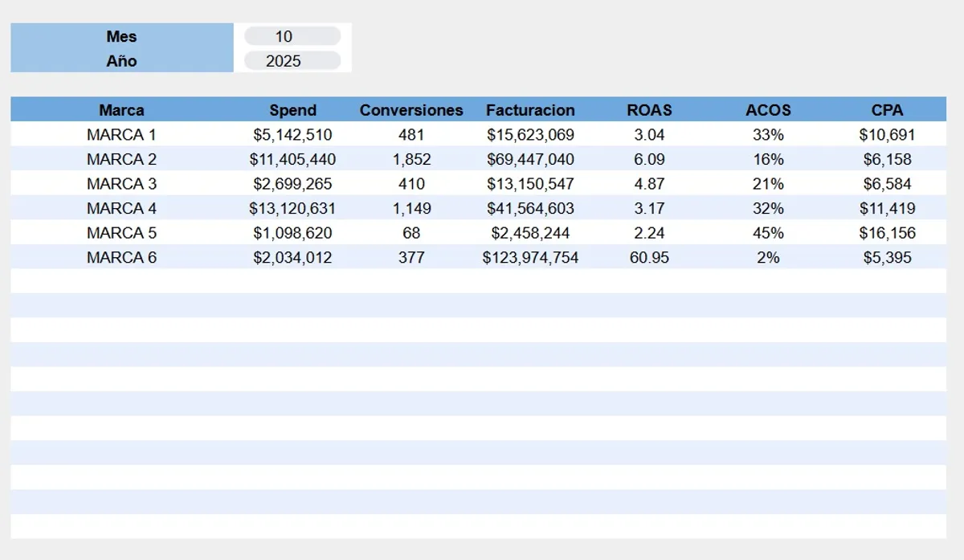This screenshot has height=560, width=964.
Task: Select the MARCA 1 row label
Action: (x=120, y=134)
